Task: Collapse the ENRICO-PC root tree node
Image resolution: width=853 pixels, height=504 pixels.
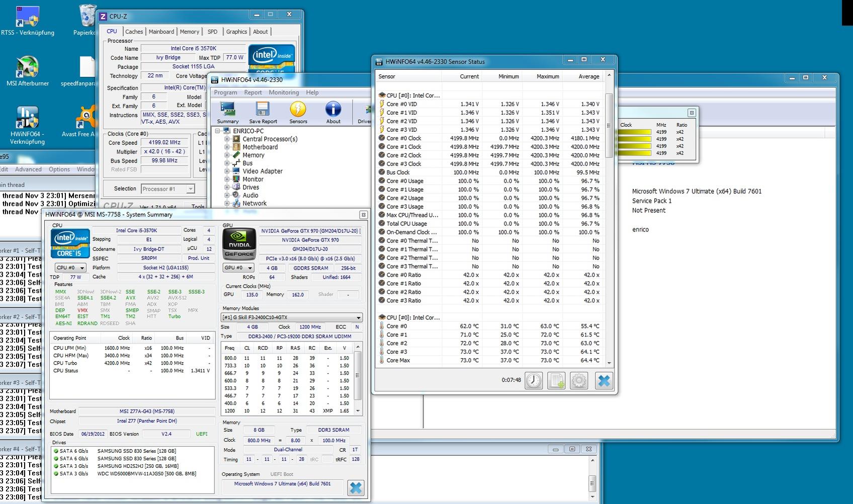Action: pyautogui.click(x=218, y=131)
